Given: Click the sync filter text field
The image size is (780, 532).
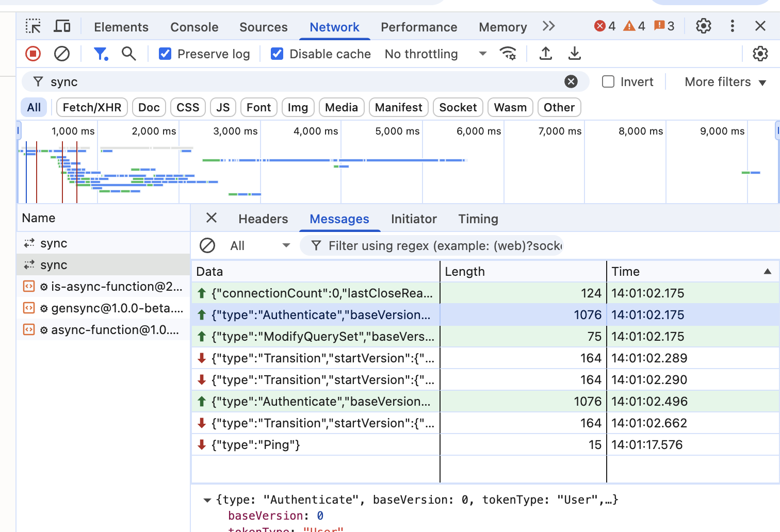Looking at the screenshot, I should (304, 82).
